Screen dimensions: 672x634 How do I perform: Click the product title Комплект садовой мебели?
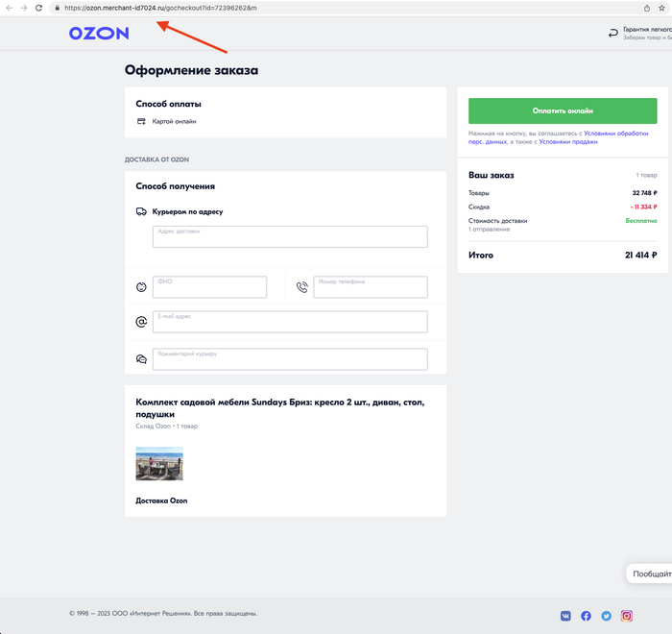[280, 408]
